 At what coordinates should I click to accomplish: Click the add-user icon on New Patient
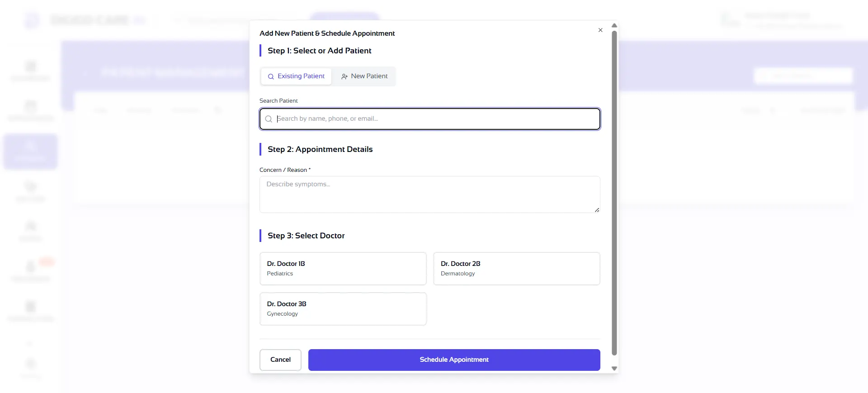[344, 76]
